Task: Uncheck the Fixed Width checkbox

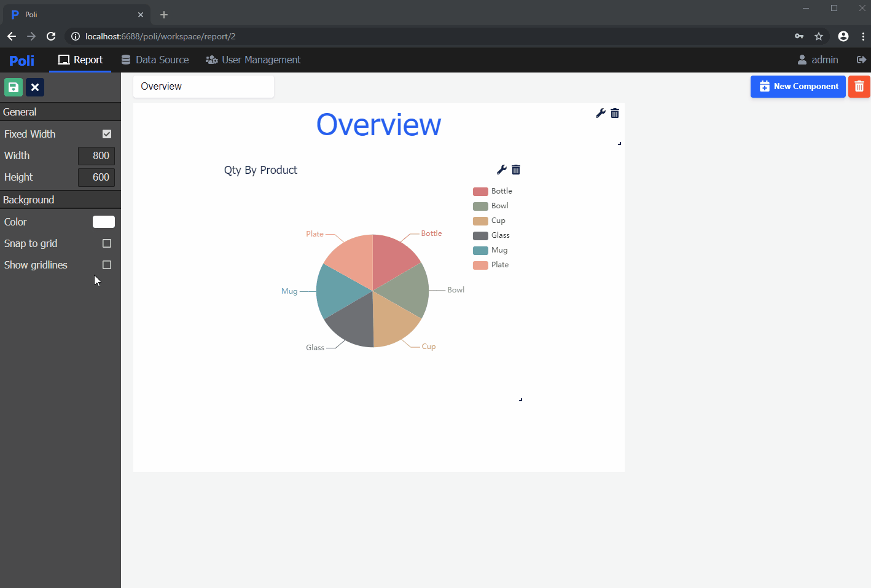Action: tap(107, 134)
